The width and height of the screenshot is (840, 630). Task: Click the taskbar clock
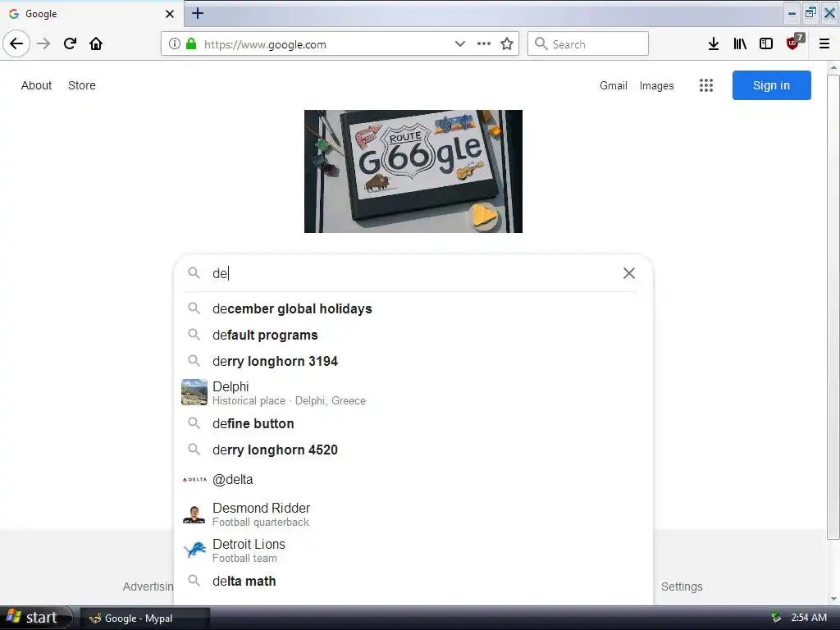[x=808, y=618]
